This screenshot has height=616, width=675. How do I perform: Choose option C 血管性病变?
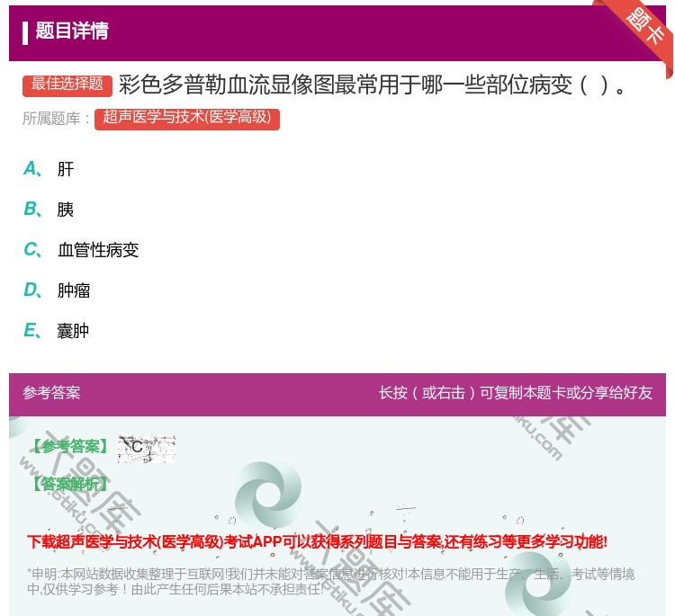pos(81,249)
